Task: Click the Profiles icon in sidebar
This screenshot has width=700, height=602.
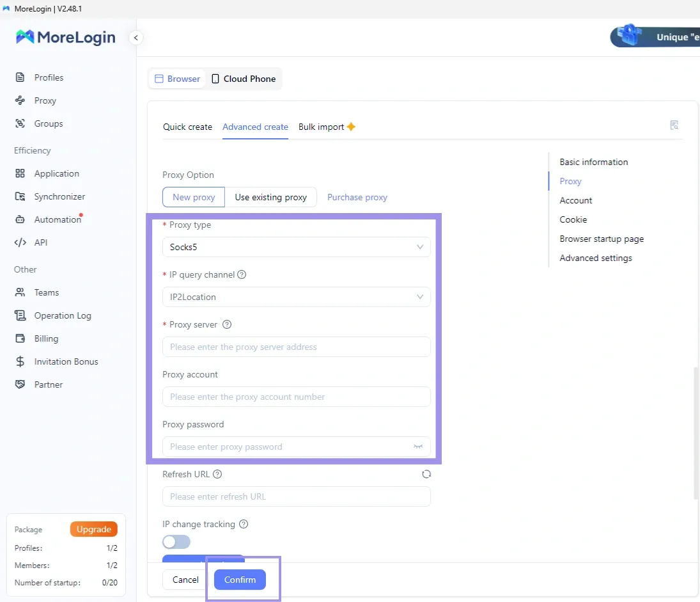Action: coord(20,77)
